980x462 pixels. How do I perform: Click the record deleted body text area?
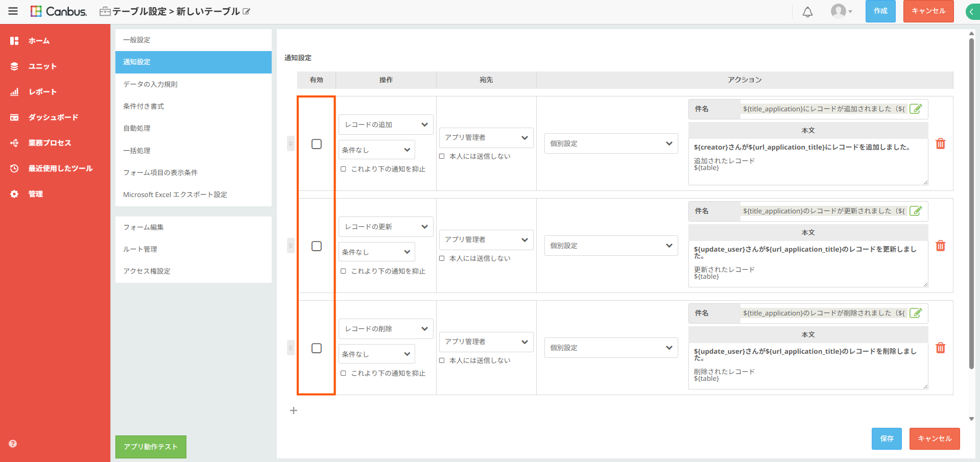(808, 366)
